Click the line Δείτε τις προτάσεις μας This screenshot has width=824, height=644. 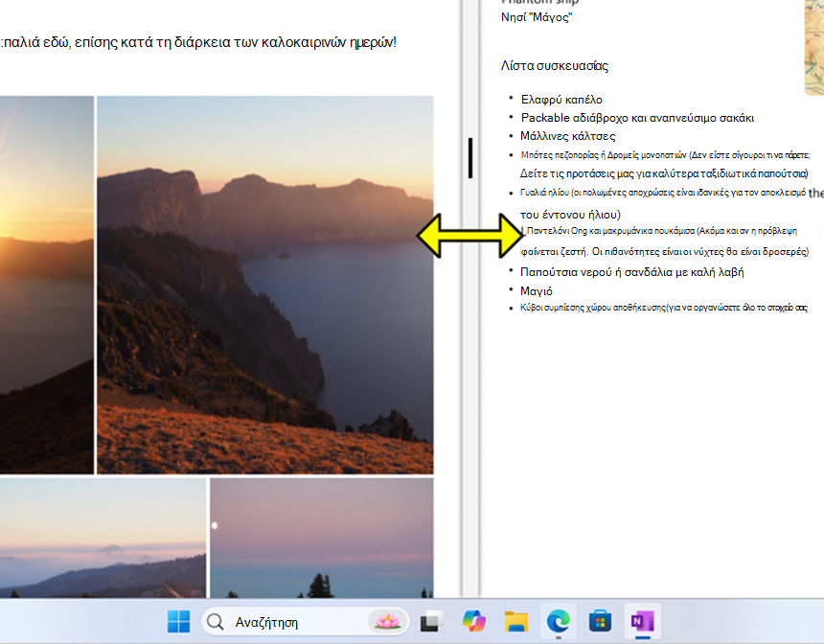click(664, 173)
